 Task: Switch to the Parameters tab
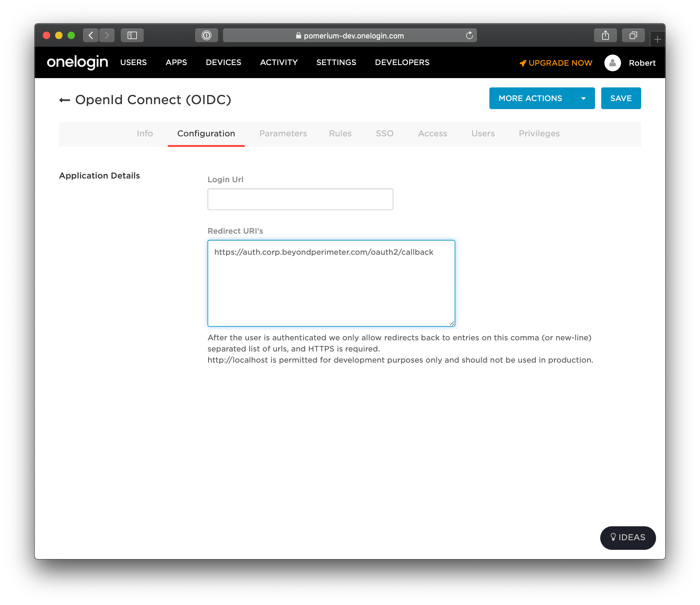click(x=283, y=134)
